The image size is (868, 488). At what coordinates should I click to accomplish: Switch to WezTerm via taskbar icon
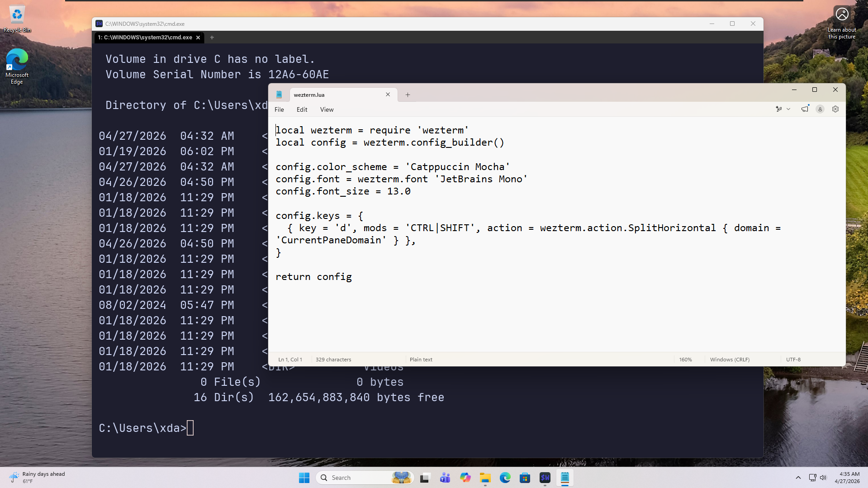point(545,478)
